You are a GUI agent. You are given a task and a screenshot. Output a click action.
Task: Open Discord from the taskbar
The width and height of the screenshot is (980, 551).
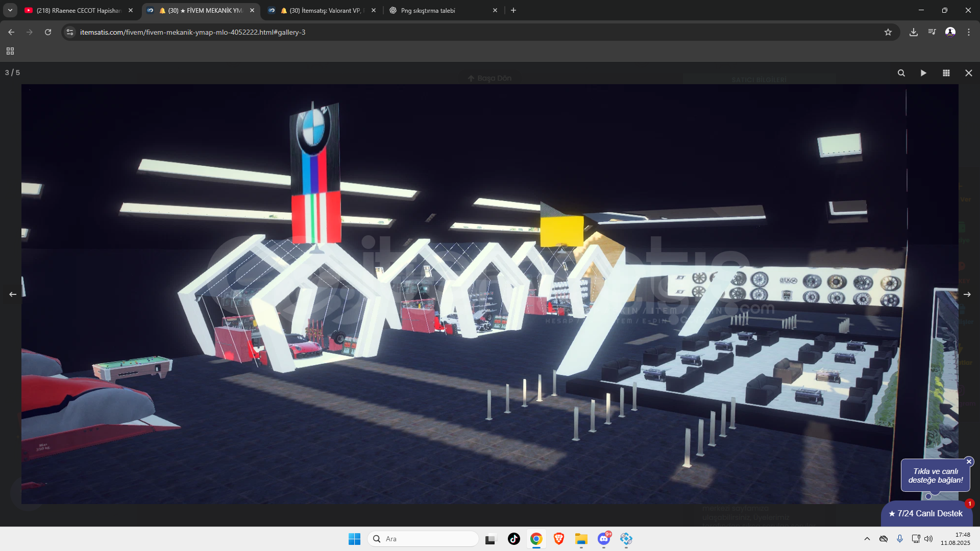604,539
